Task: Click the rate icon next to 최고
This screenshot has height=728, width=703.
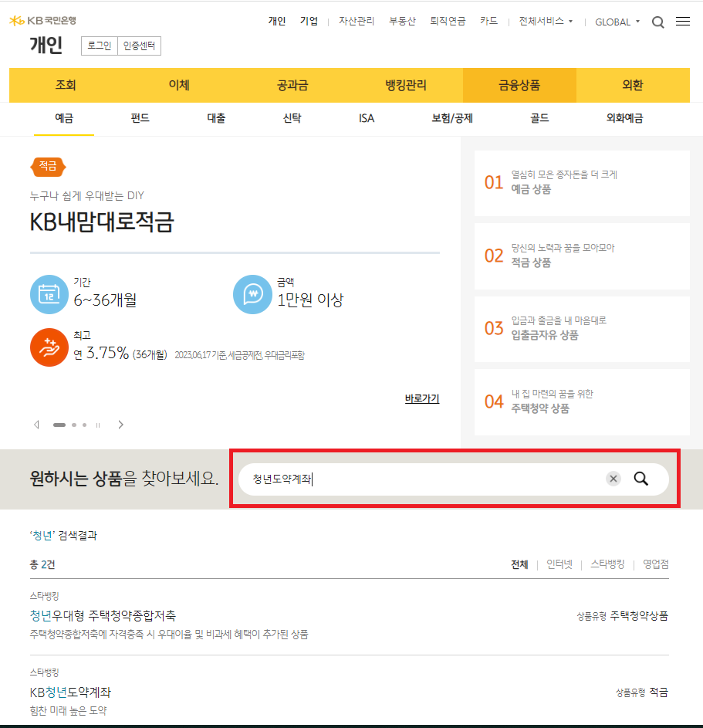Action: pyautogui.click(x=49, y=348)
